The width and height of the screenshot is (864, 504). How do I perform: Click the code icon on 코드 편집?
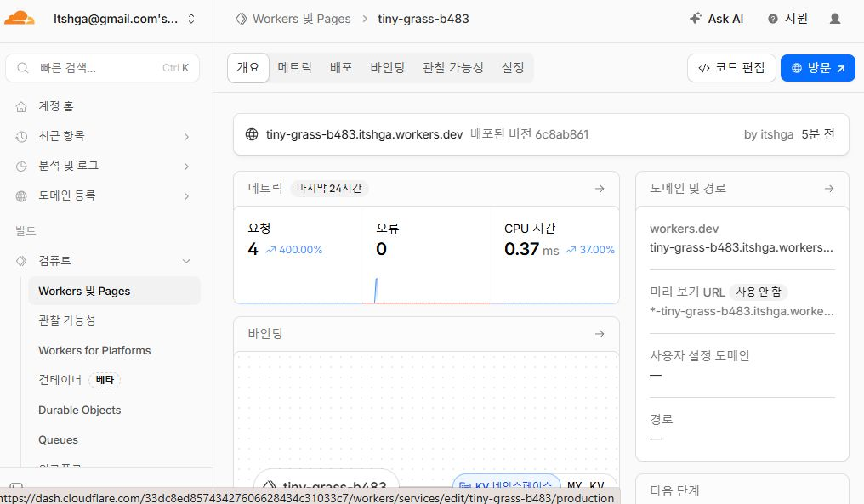[703, 68]
